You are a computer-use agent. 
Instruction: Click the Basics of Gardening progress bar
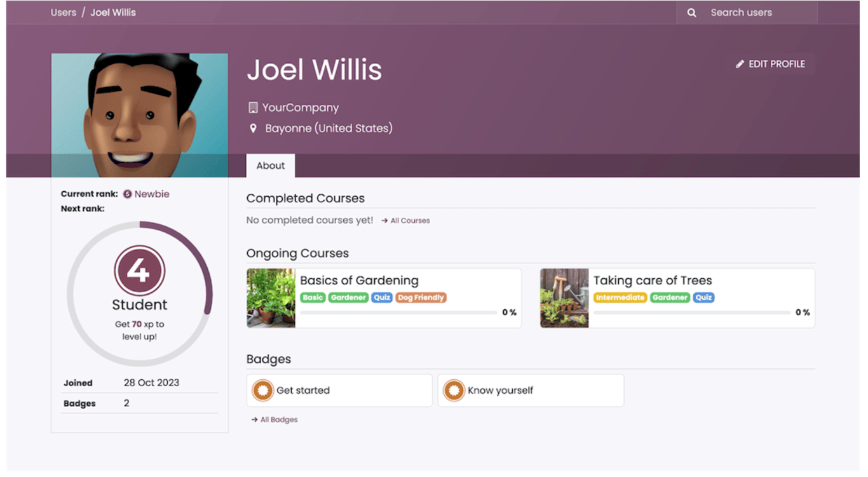pyautogui.click(x=399, y=312)
